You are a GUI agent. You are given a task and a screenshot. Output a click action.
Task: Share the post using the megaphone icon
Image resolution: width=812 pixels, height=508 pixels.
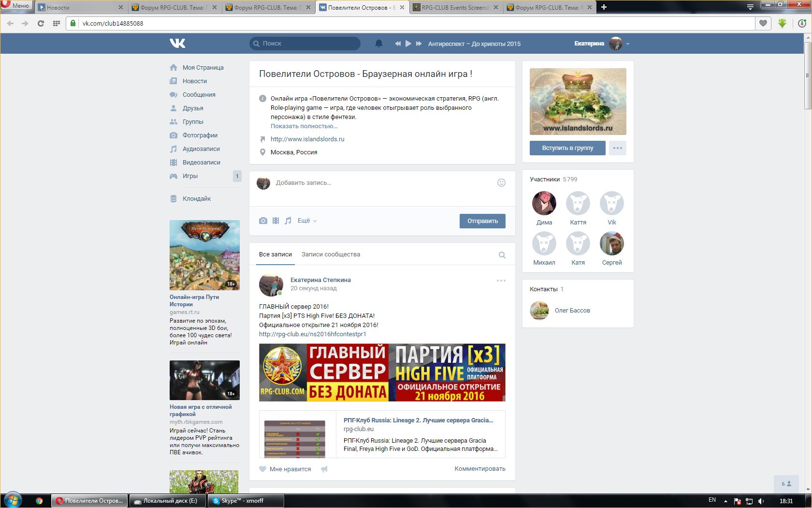click(x=324, y=469)
